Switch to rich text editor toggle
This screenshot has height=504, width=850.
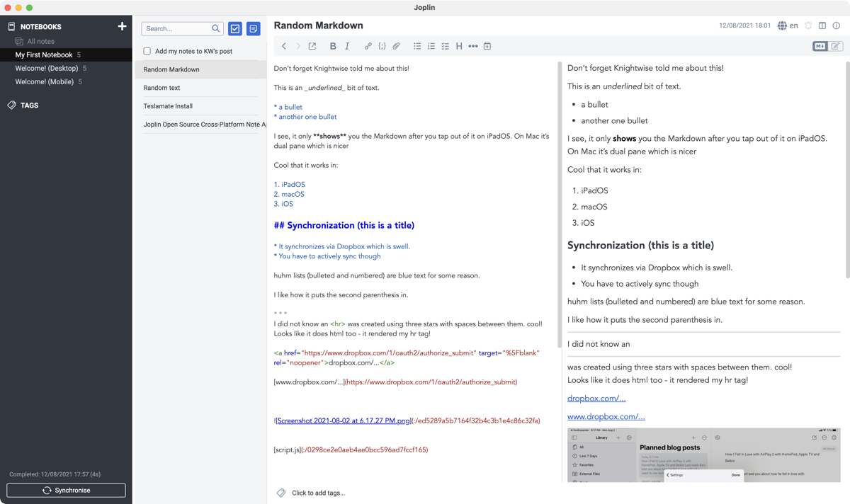click(x=836, y=46)
